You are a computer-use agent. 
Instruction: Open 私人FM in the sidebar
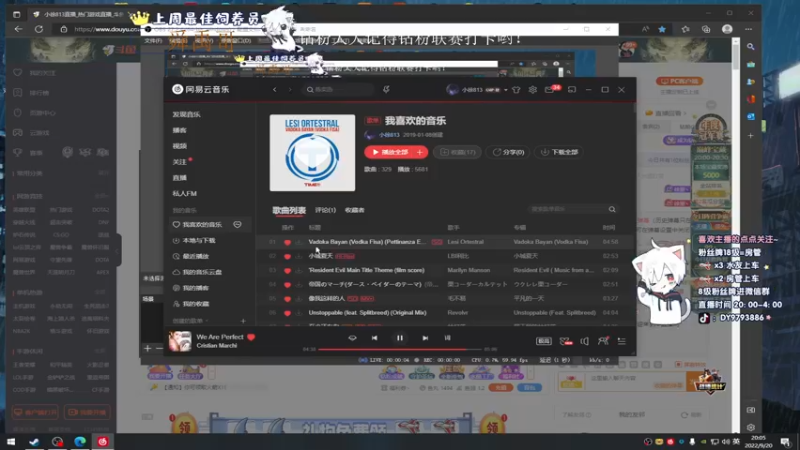click(184, 193)
